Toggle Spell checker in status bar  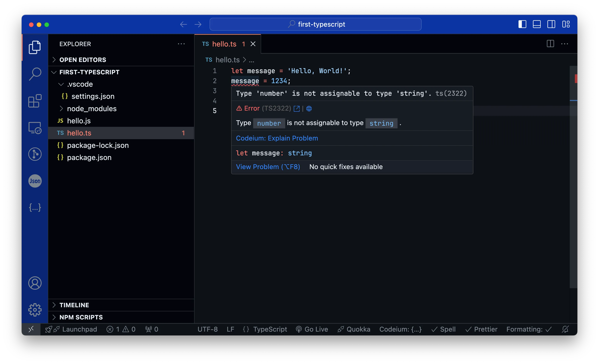443,329
